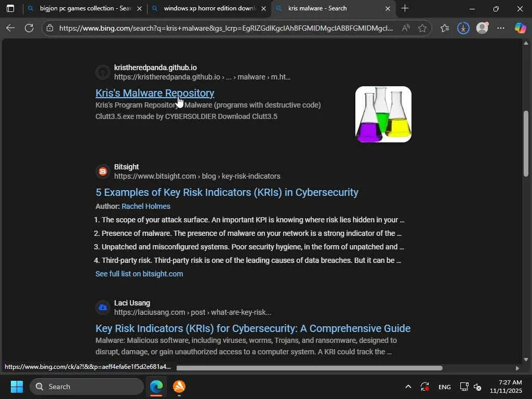532x399 pixels.
Task: Click the Bitsight site name
Action: [127, 167]
